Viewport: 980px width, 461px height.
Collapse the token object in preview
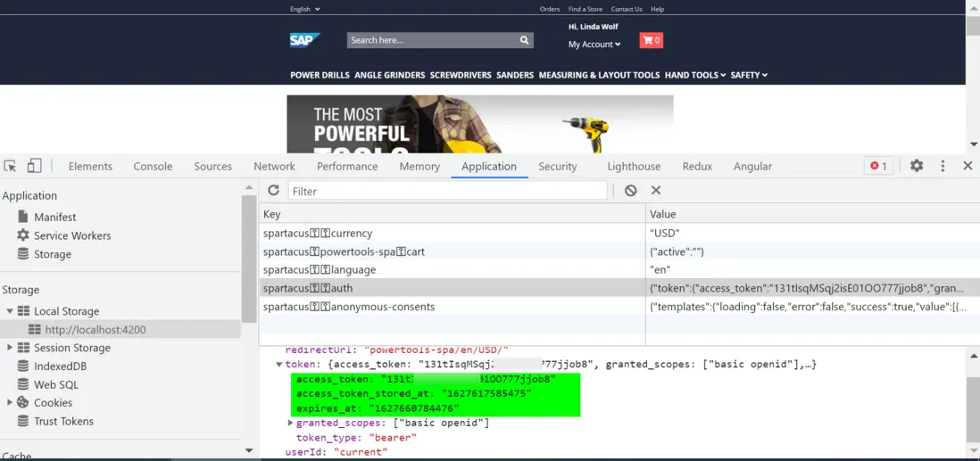click(278, 365)
